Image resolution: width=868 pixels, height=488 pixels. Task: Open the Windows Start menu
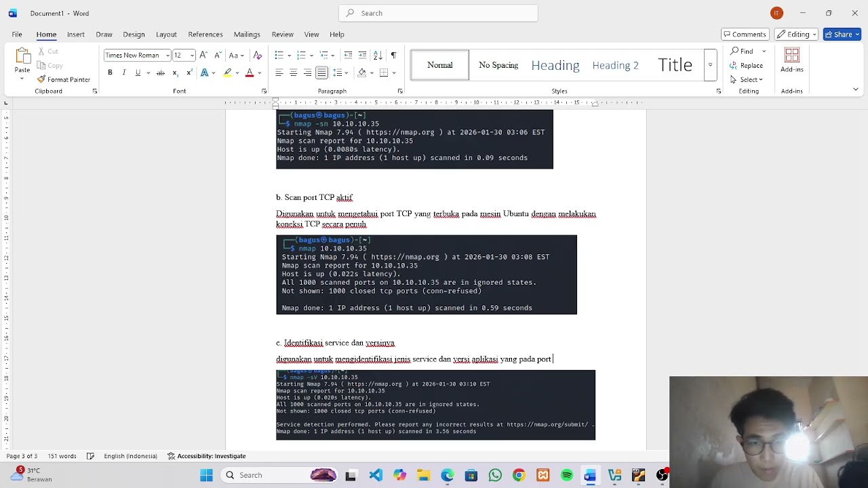point(207,475)
